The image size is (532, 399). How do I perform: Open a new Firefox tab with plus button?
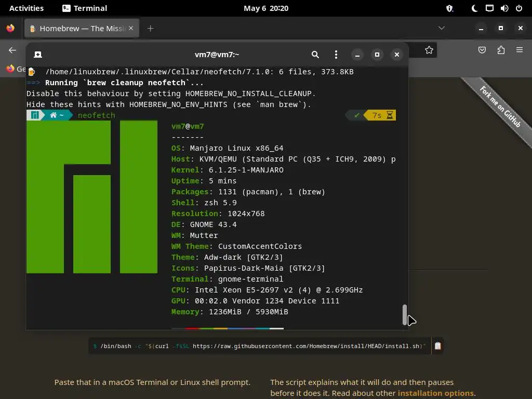tap(151, 29)
